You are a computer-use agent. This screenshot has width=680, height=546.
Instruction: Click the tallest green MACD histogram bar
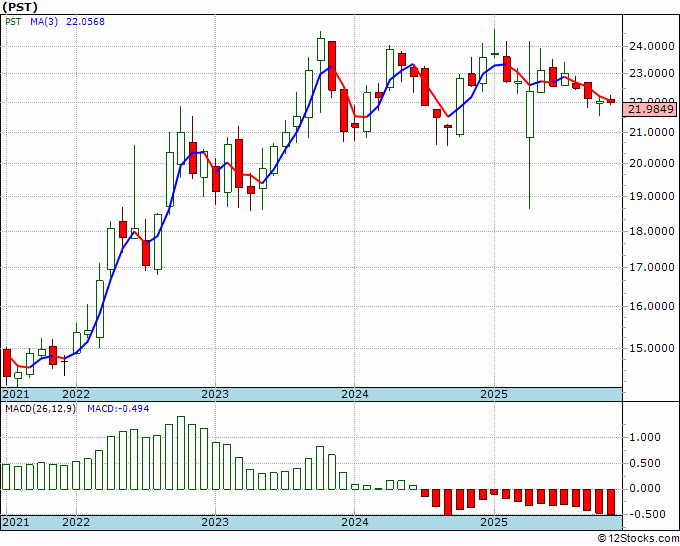[181, 453]
